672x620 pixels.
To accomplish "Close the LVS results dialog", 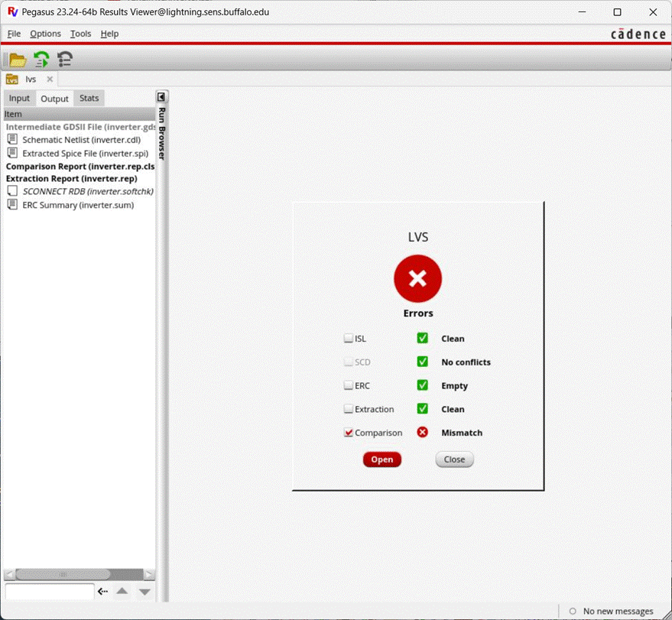I will coord(453,459).
